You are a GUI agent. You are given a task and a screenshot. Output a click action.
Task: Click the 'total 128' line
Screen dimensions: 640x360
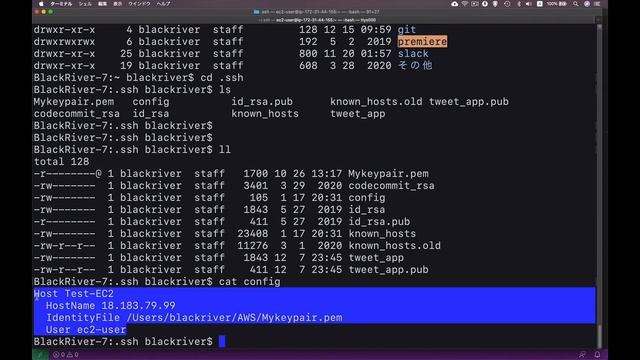[x=61, y=162]
